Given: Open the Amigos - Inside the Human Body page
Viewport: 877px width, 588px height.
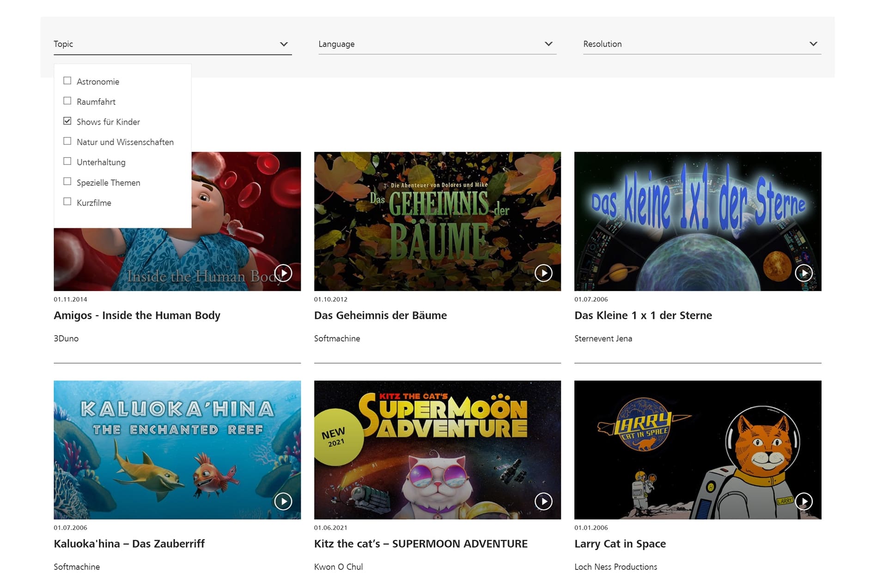Looking at the screenshot, I should pyautogui.click(x=137, y=315).
